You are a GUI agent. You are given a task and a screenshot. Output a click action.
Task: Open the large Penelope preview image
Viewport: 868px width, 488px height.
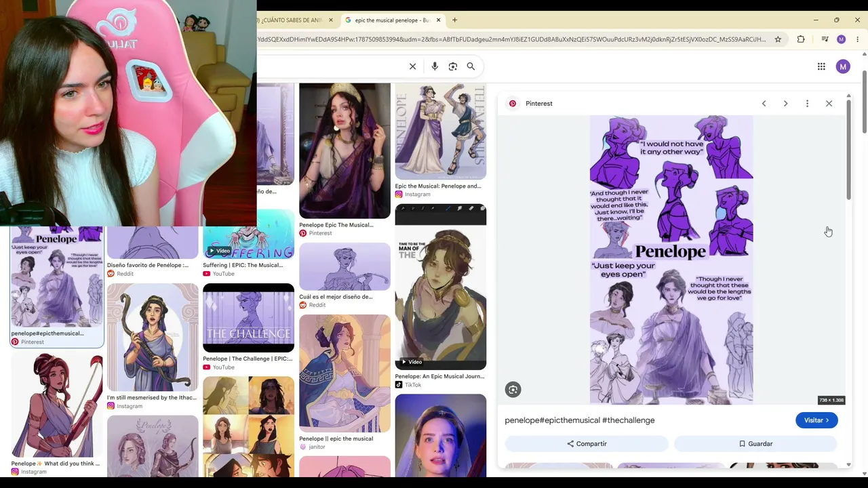(671, 260)
